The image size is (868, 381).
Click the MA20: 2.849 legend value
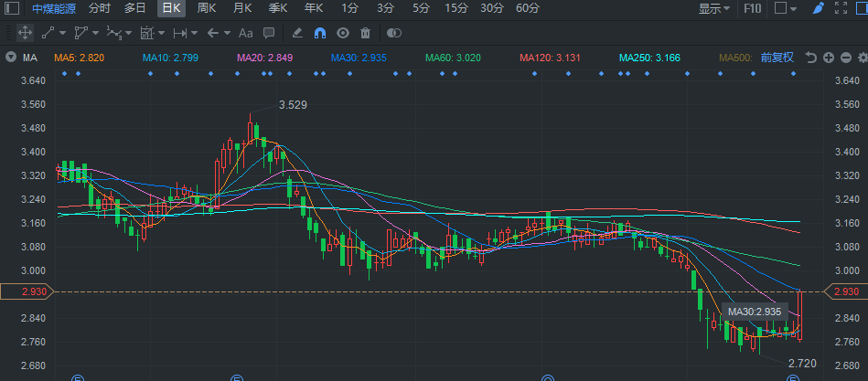tap(264, 58)
